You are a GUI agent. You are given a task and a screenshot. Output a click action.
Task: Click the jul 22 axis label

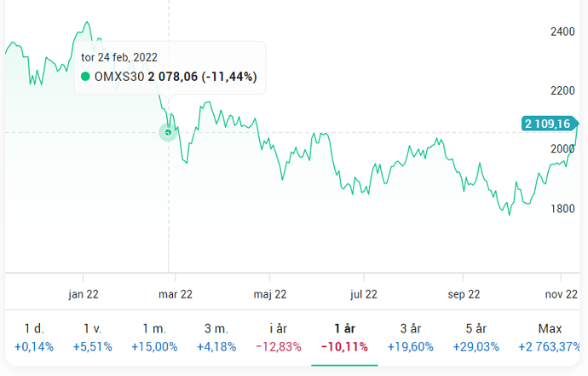(x=364, y=294)
